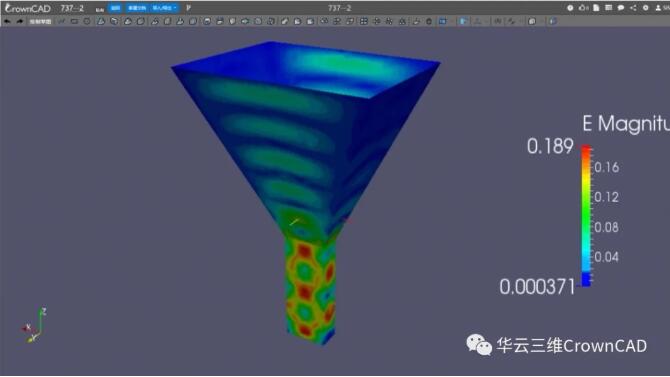This screenshot has width=670, height=377.
Task: Open the user account menu
Action: pos(661,8)
